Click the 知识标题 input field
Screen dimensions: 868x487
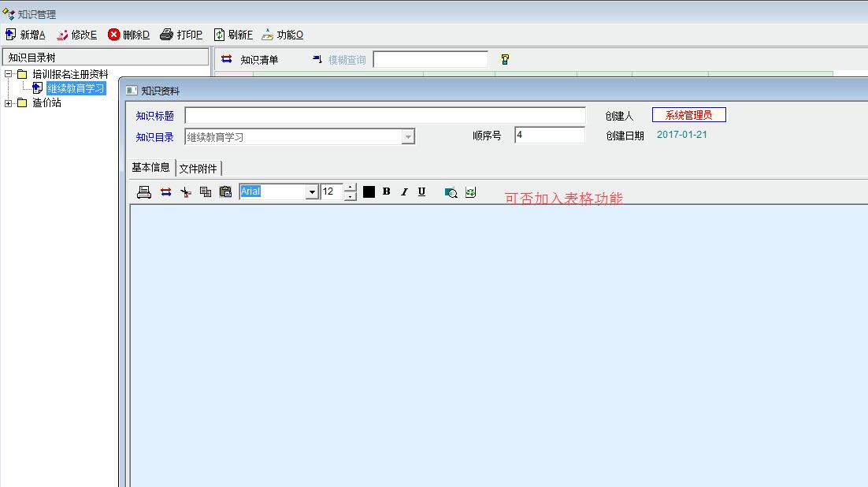click(384, 116)
